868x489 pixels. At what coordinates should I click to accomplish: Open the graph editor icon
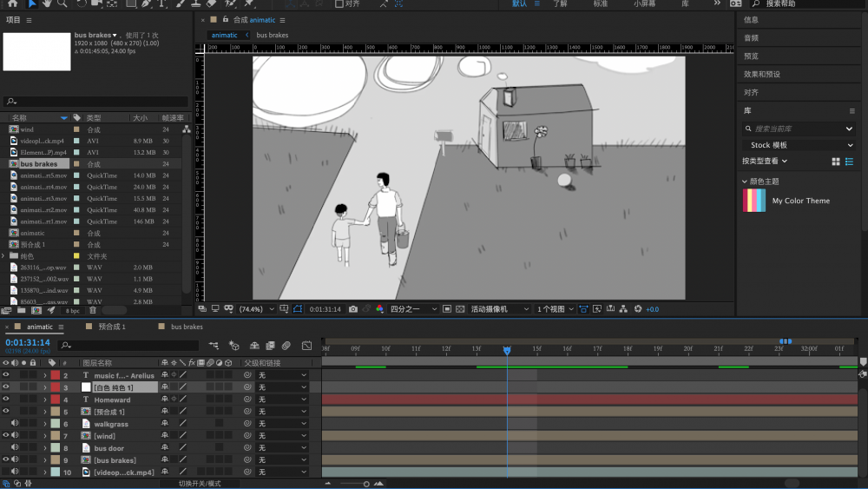coord(306,346)
